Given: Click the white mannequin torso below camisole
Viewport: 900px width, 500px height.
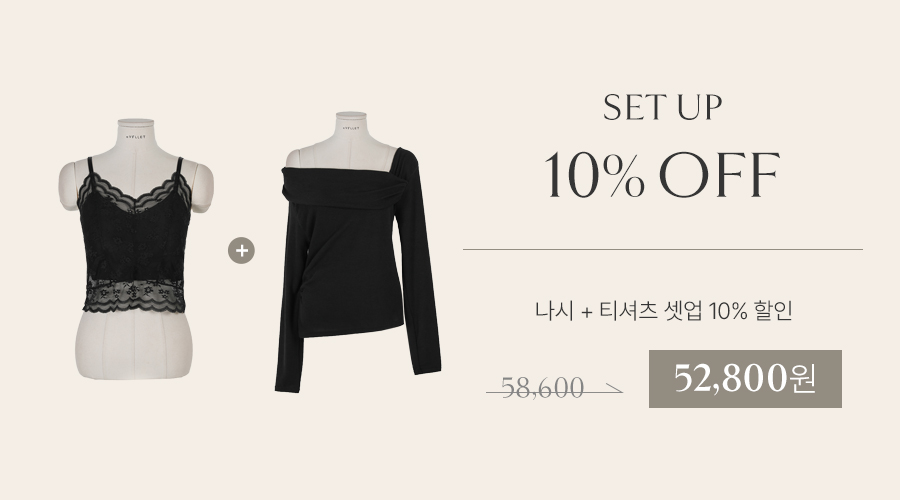Looking at the screenshot, I should tap(134, 344).
